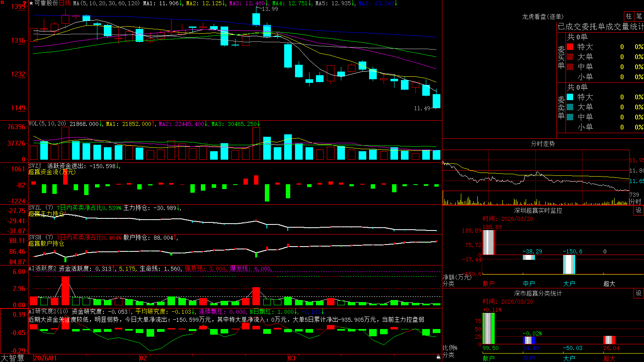Click the VOL(5,10,20) indicator label

[47, 124]
